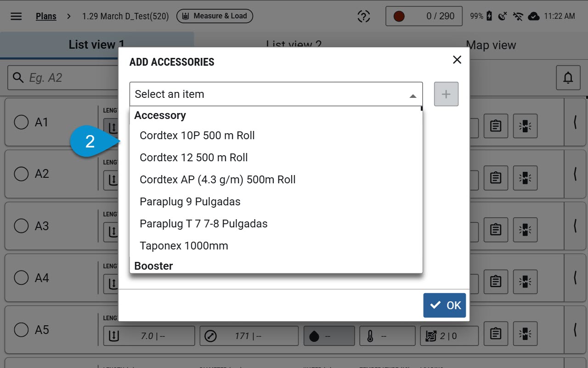Click the Booster group header
This screenshot has width=588, height=368.
153,266
